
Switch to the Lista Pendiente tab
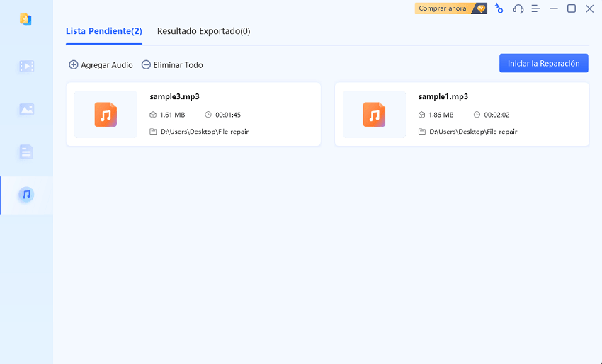tap(103, 31)
